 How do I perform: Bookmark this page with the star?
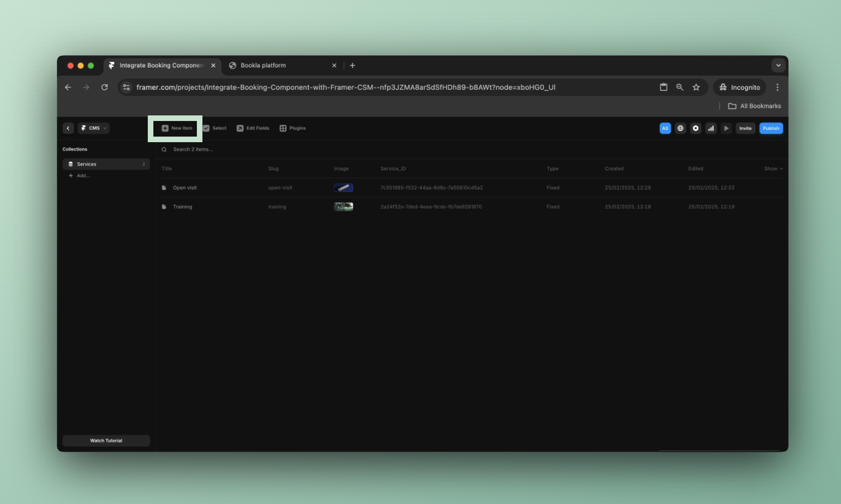(x=696, y=87)
